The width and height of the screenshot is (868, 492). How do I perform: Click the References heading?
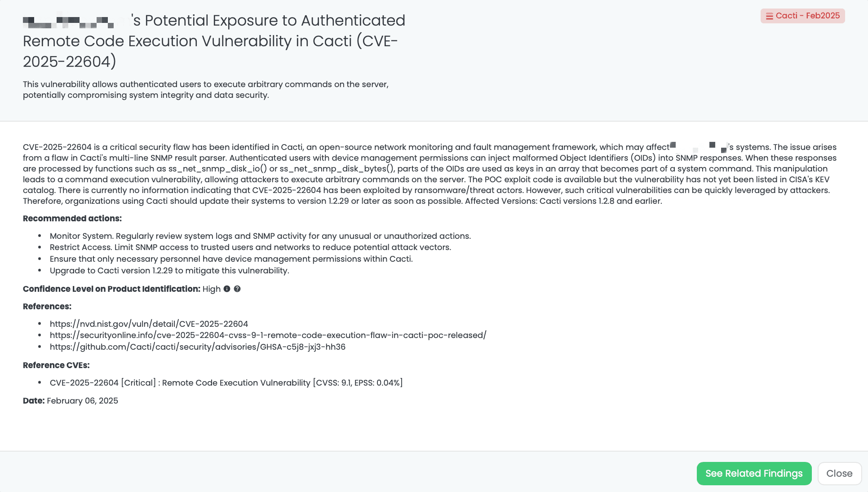tap(47, 307)
